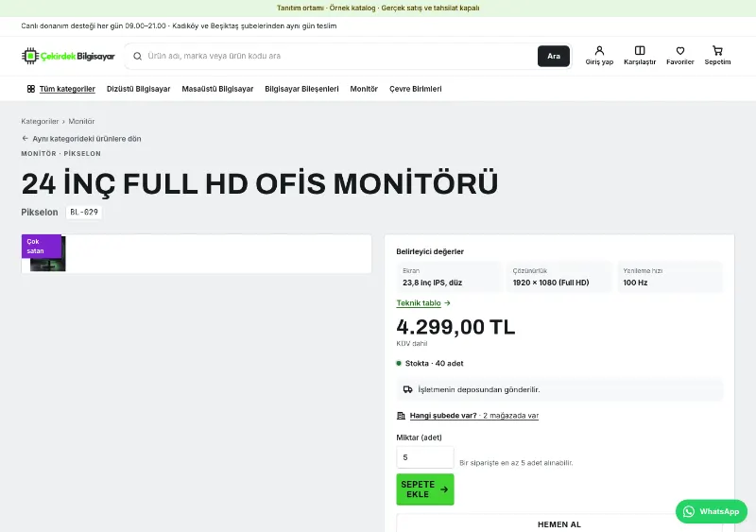
Task: Click the Tanıtım ortamı demo banner text
Action: pyautogui.click(x=378, y=8)
